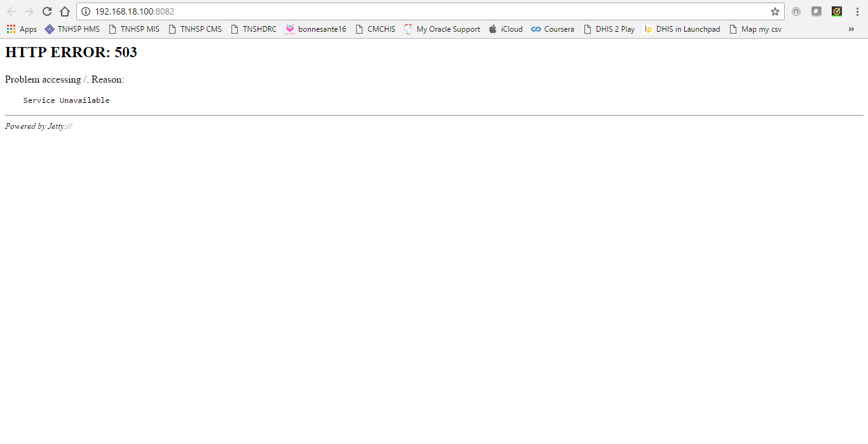Screen dimensions: 868x444
Task: Bookmark this page with the star icon
Action: coord(775,11)
